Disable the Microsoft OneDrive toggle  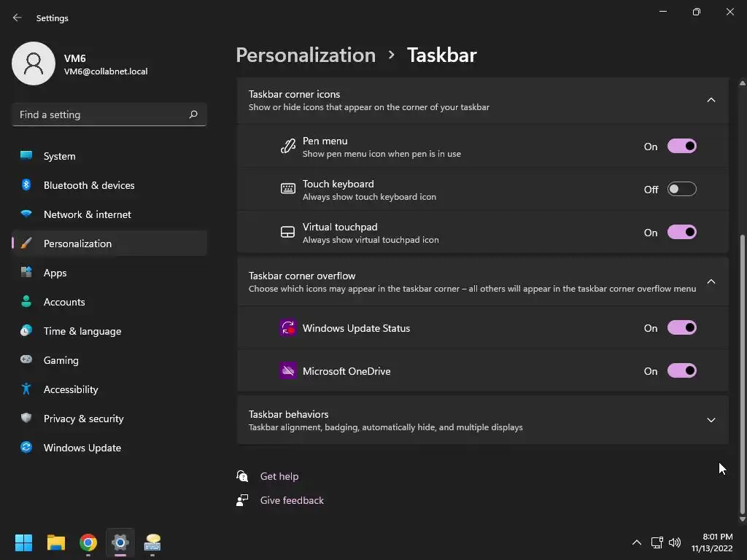(681, 371)
